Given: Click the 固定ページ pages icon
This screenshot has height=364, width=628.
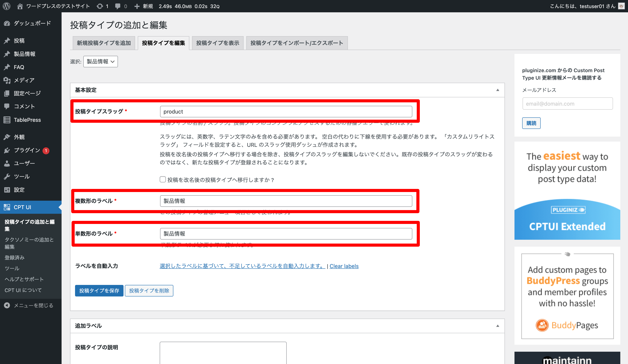Looking at the screenshot, I should 7,94.
